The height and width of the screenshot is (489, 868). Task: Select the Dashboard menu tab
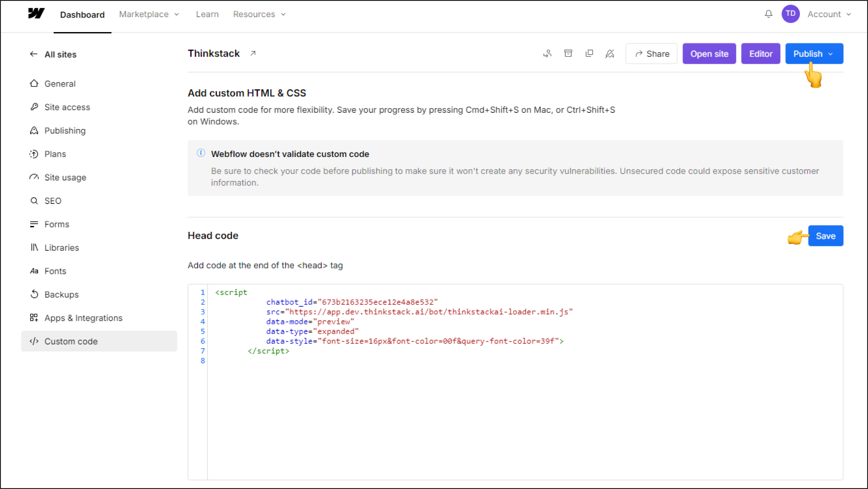tap(82, 14)
